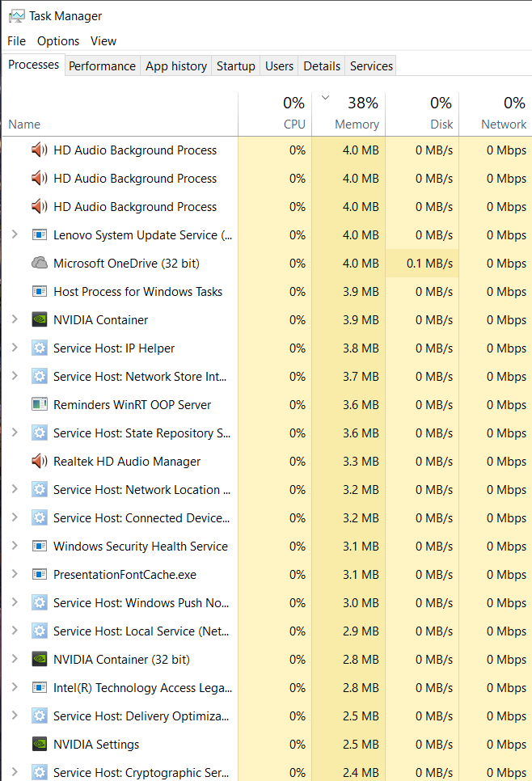Expand Service Host: State Repository Service
Screen dimensions: 532x781
pos(15,433)
